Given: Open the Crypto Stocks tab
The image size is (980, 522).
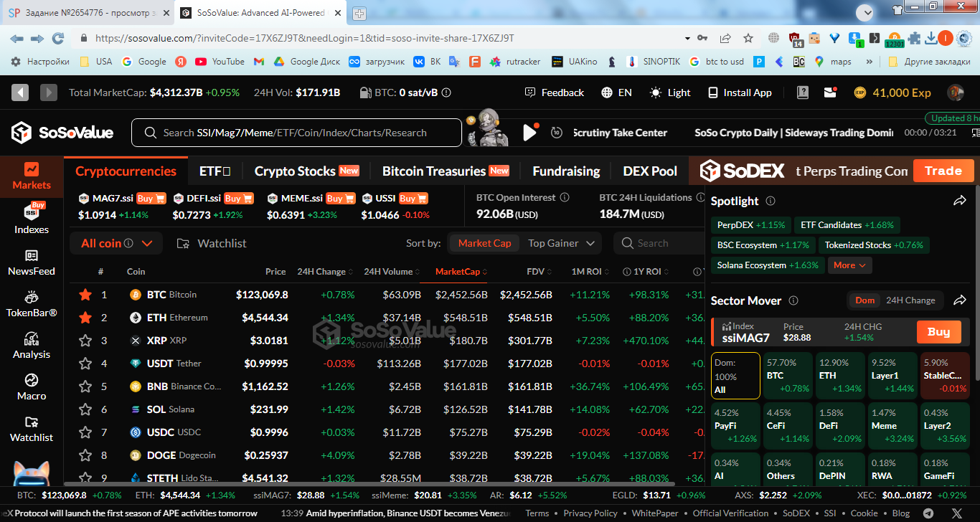Looking at the screenshot, I should [306, 171].
